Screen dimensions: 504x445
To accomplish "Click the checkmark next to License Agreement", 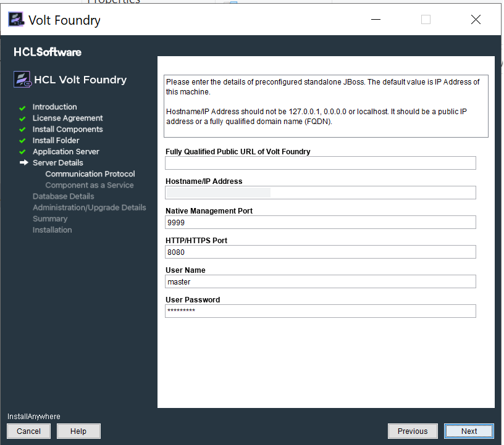I will coord(23,119).
